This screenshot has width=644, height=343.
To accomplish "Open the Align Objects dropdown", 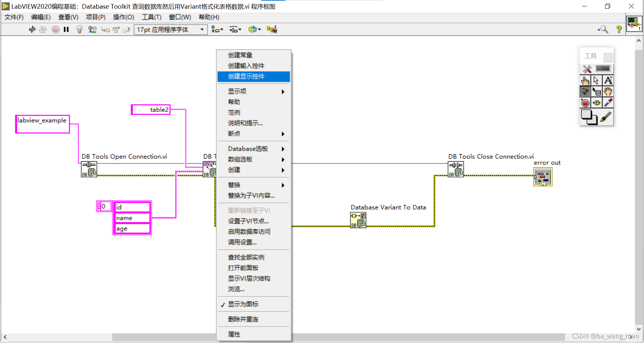I will pyautogui.click(x=217, y=30).
